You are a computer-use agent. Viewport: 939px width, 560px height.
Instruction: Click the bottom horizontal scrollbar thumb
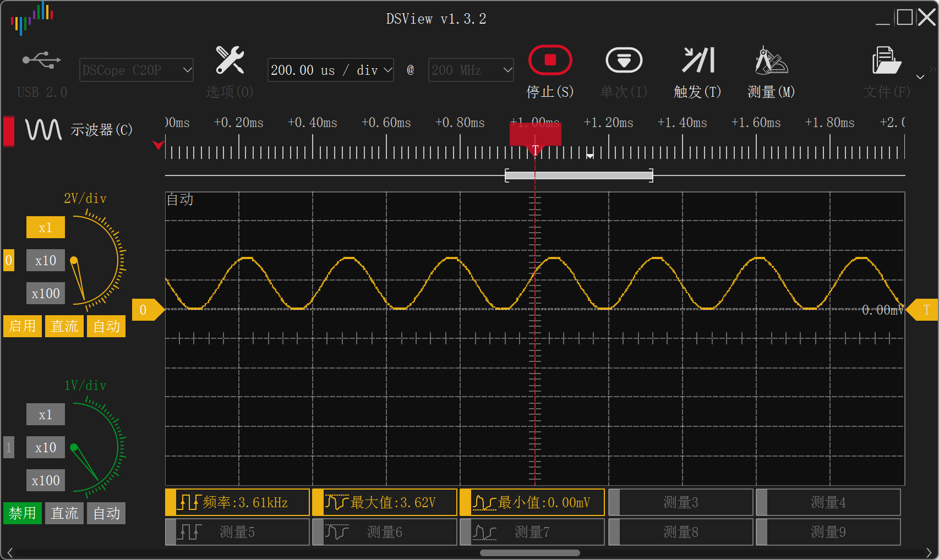(530, 553)
